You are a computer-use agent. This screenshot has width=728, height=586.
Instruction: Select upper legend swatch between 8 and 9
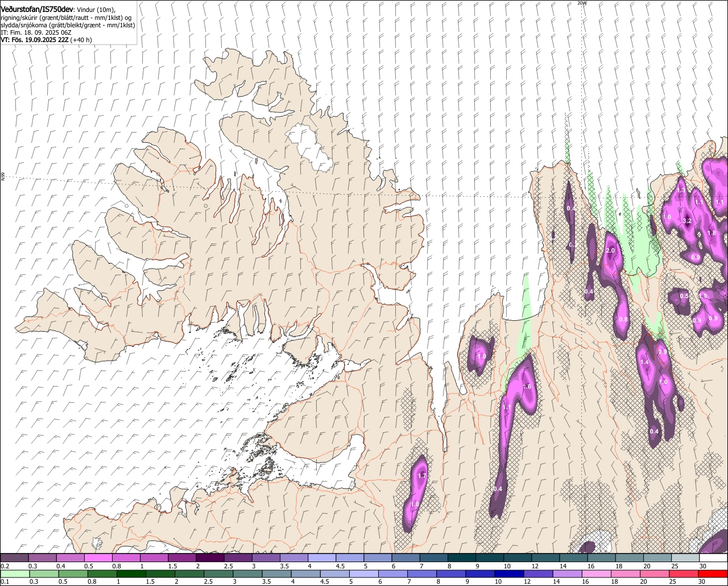pyautogui.click(x=462, y=558)
